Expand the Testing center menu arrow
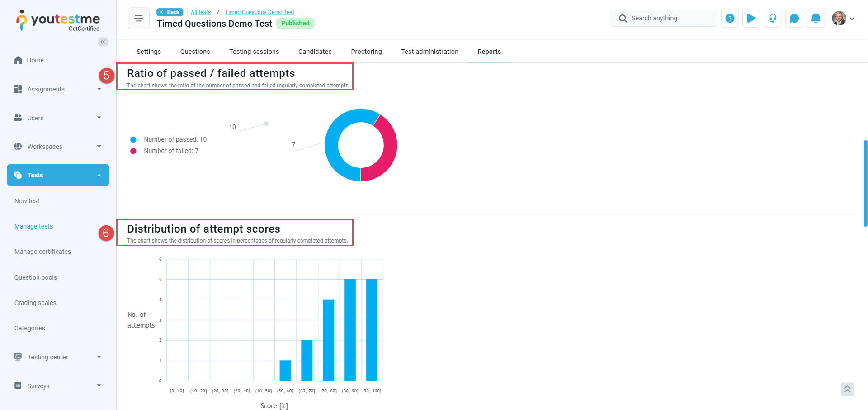The width and height of the screenshot is (868, 410). pos(99,357)
